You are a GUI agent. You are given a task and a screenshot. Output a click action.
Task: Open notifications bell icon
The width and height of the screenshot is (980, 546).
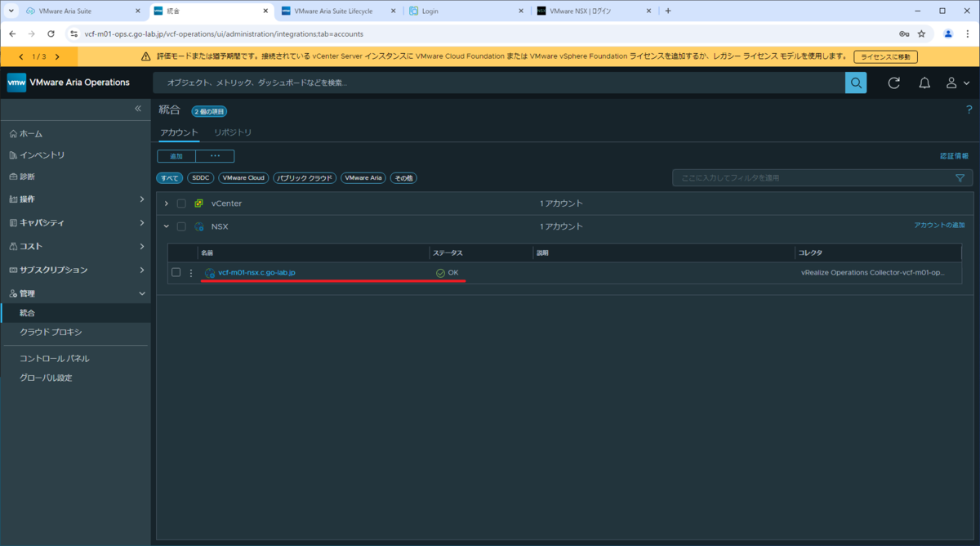pos(924,83)
